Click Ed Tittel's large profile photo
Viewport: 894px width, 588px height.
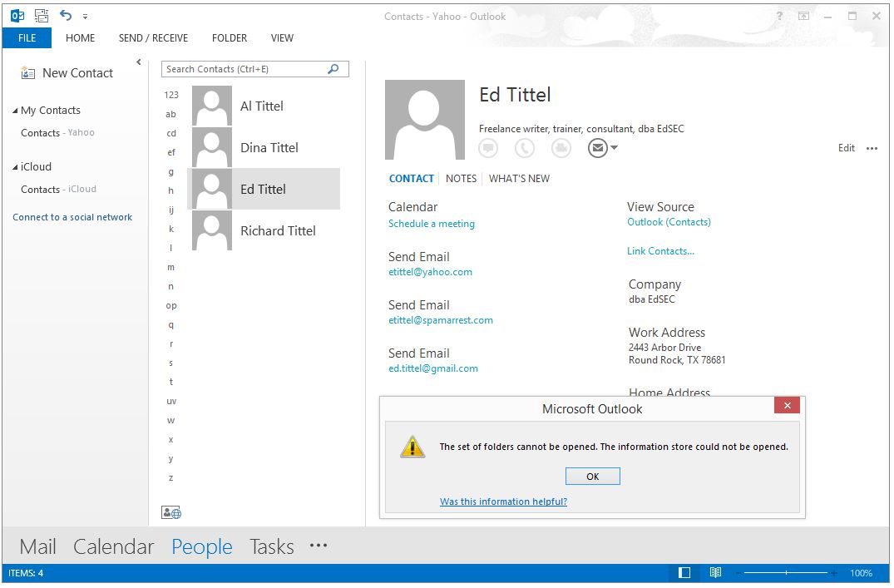(425, 120)
